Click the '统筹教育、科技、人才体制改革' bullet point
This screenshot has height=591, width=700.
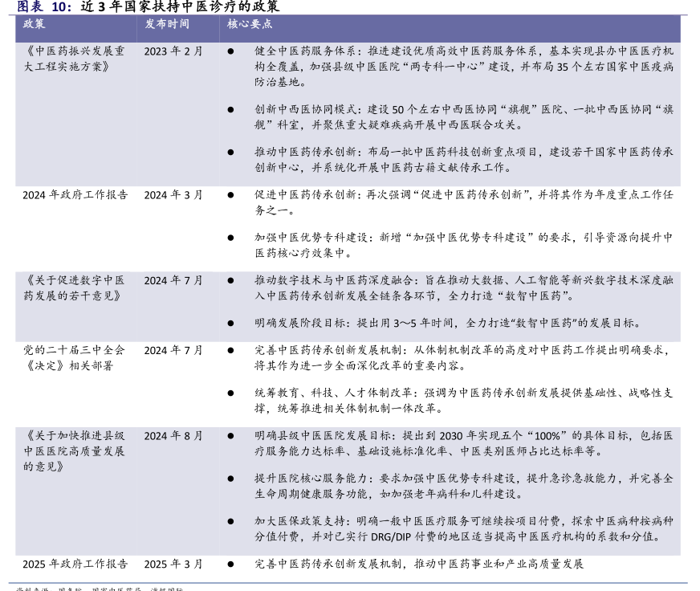pos(464,400)
